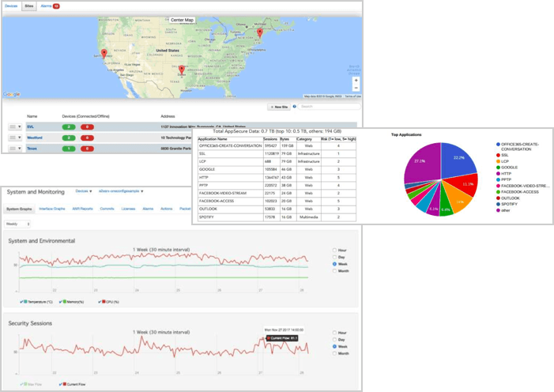Open the Commits tab
The image size is (554, 392).
click(107, 209)
